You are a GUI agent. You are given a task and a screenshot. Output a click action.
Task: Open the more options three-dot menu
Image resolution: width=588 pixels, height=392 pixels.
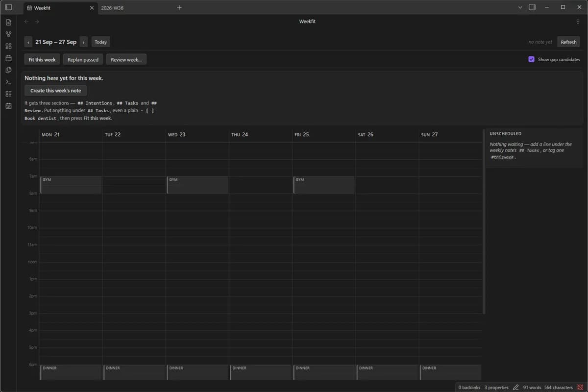pos(578,22)
